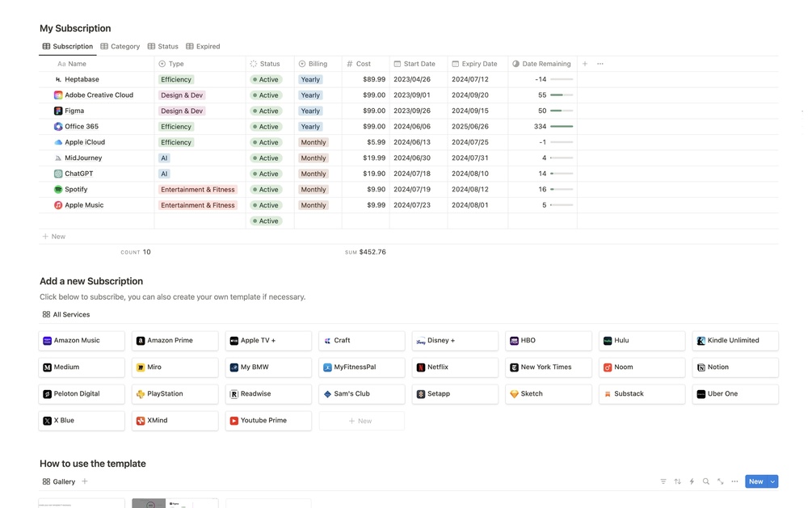The image size is (812, 508).
Task: Switch to the Category tab
Action: tap(120, 47)
